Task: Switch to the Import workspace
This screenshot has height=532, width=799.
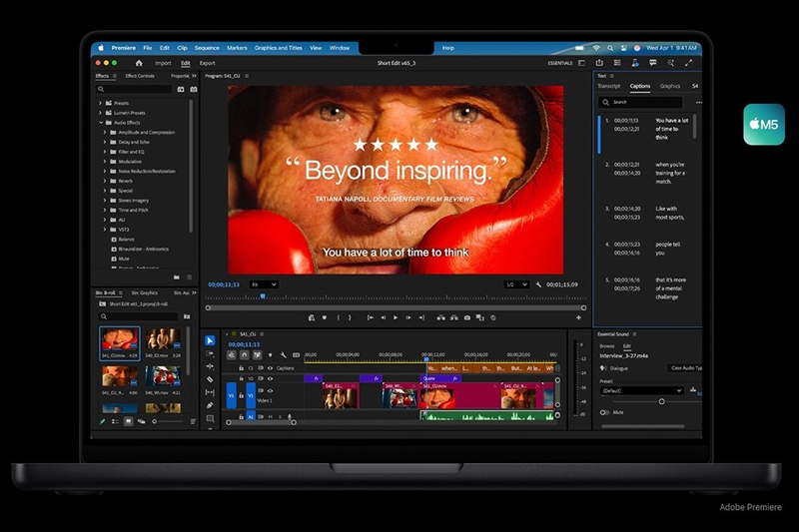Action: click(x=163, y=63)
